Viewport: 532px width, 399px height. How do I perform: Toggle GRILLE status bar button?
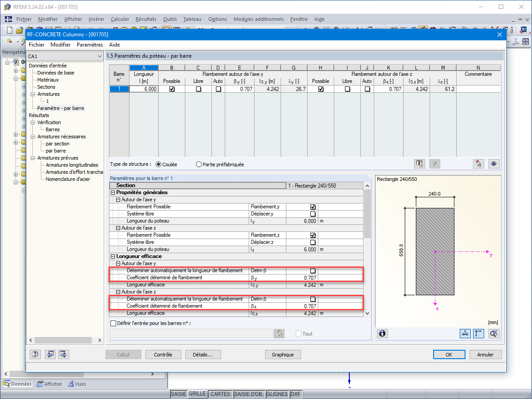pos(197,394)
